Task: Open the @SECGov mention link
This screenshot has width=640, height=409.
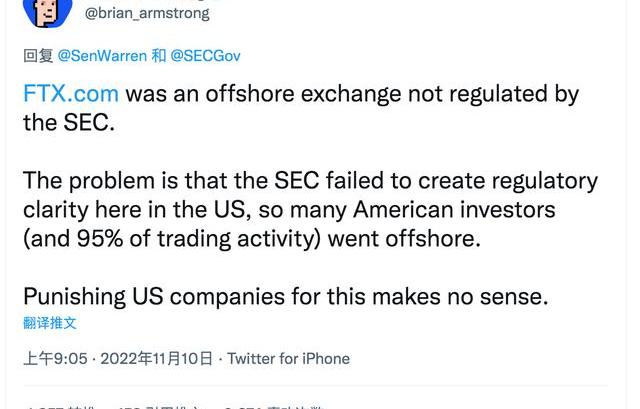Action: coord(206,56)
